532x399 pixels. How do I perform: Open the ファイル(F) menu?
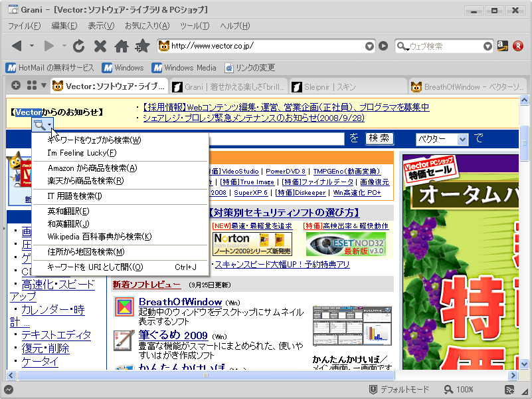(24, 26)
